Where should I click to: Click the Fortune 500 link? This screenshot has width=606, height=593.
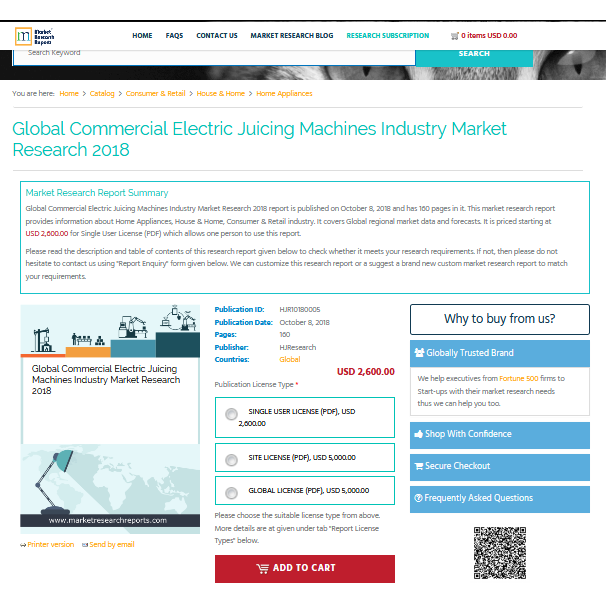(x=519, y=378)
